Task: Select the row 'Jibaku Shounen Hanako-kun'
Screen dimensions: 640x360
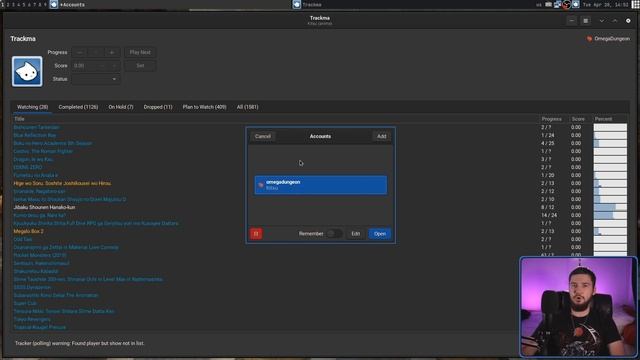Action: 44,207
